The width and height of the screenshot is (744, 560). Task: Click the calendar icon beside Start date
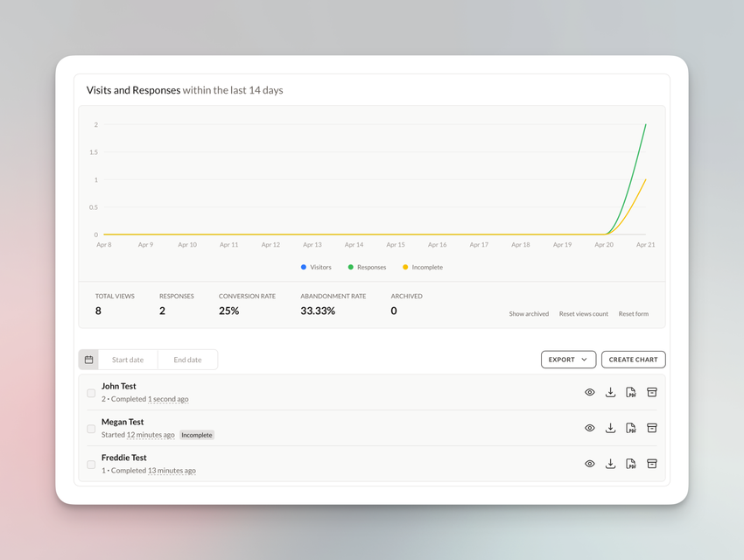pyautogui.click(x=88, y=360)
